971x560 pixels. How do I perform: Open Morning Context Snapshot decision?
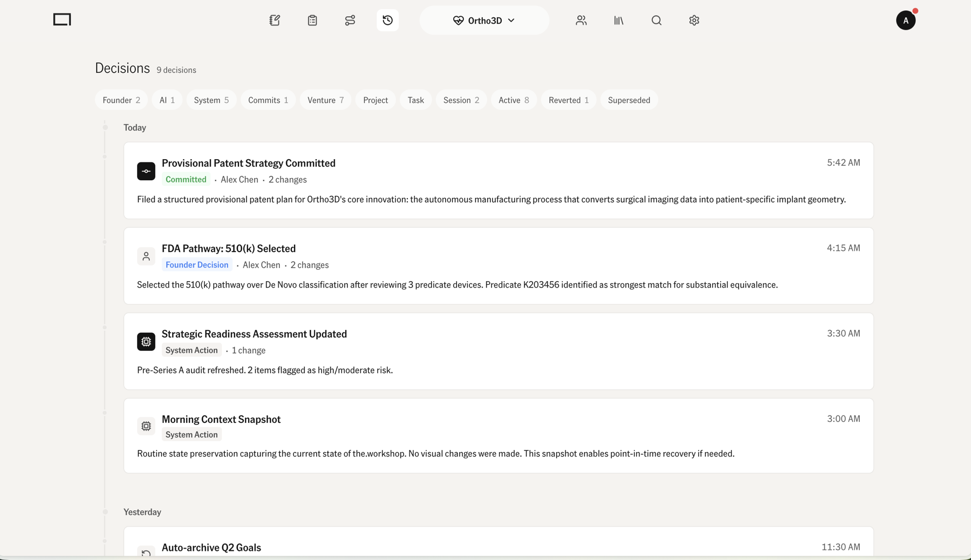click(498, 436)
